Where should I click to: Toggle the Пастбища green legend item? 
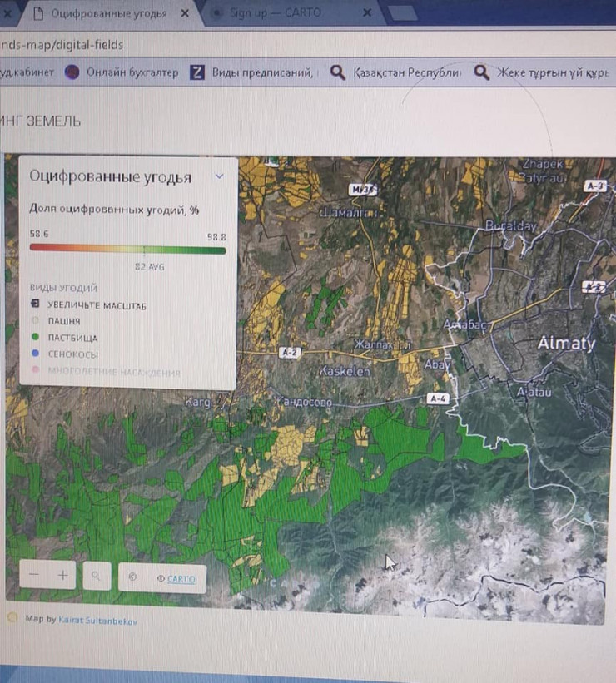click(71, 338)
